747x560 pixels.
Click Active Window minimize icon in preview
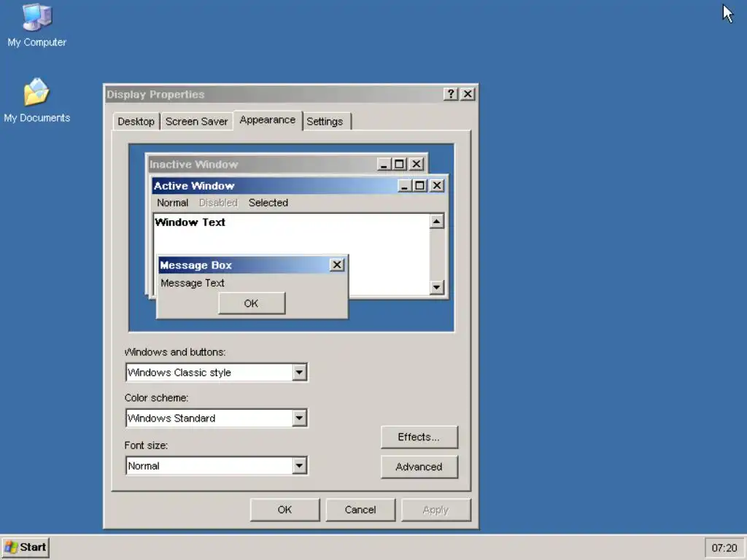[404, 186]
